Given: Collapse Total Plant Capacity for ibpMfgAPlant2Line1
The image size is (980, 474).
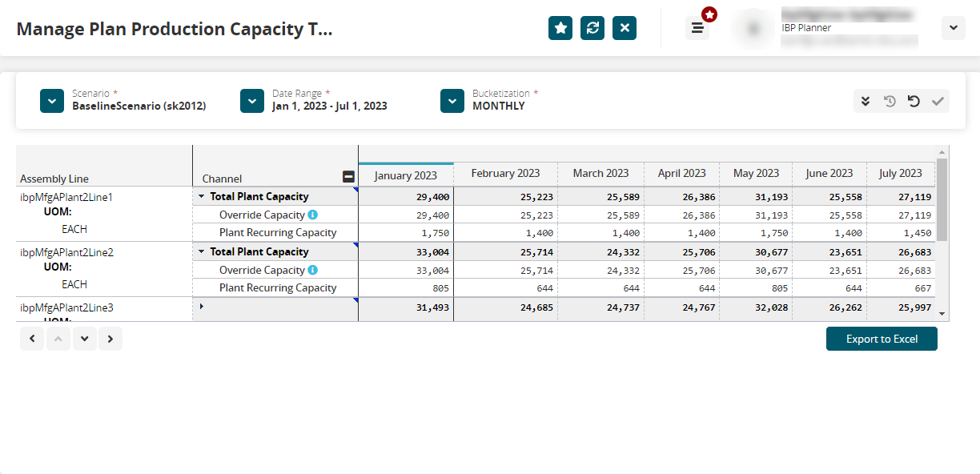Looking at the screenshot, I should [202, 196].
